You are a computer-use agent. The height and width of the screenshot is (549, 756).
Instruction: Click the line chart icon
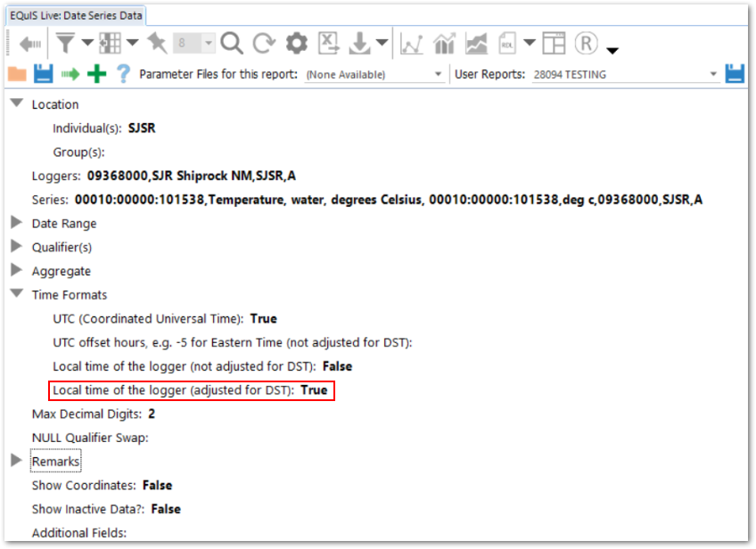click(411, 43)
